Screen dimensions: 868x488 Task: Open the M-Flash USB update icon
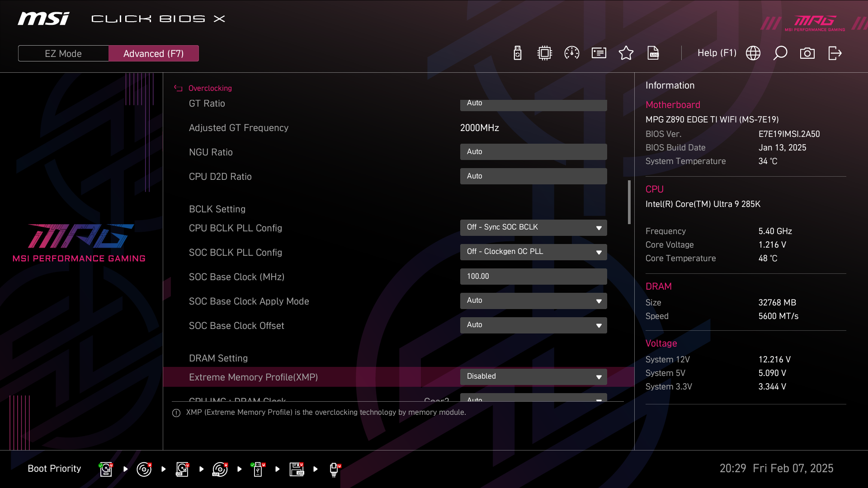click(518, 53)
